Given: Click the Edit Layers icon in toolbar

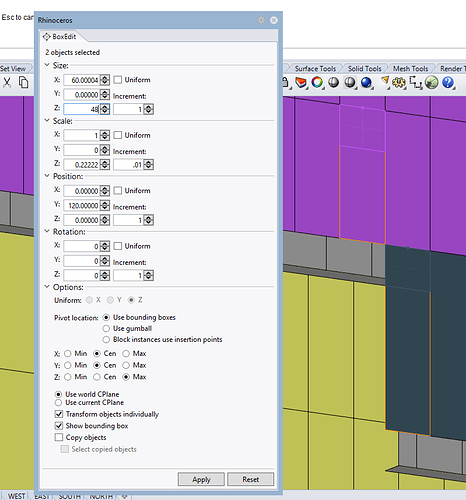Looking at the screenshot, I should tap(301, 82).
